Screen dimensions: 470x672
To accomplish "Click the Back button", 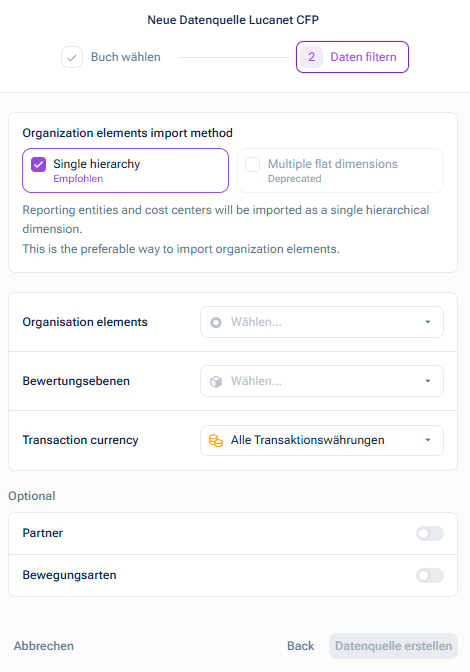I will click(300, 646).
